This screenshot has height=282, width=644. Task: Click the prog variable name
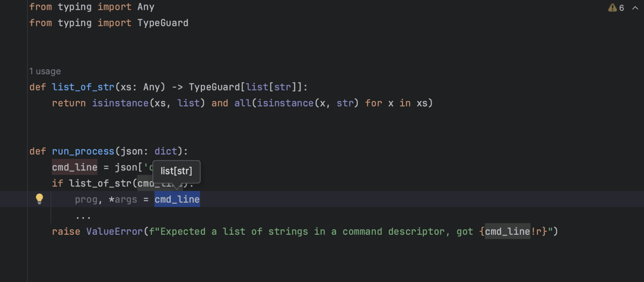click(x=86, y=199)
